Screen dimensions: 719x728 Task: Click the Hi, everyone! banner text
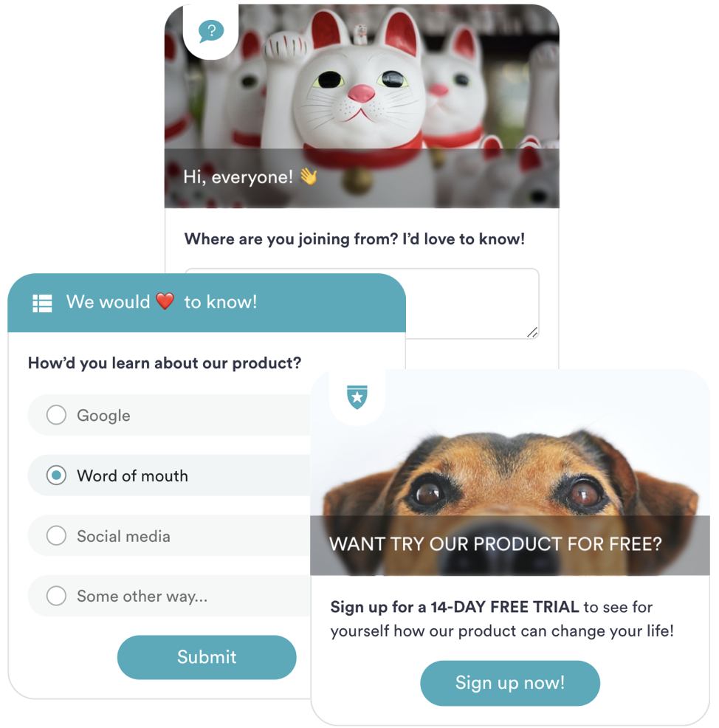tap(238, 177)
